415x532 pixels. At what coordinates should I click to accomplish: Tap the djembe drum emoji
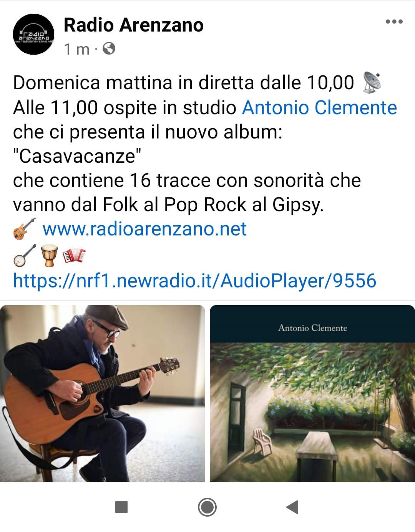(x=49, y=255)
